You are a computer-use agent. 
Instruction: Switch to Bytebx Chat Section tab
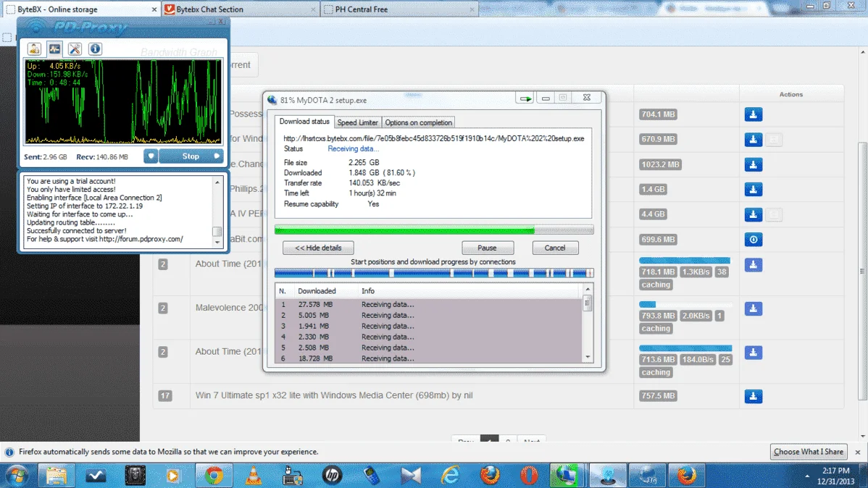pos(240,9)
